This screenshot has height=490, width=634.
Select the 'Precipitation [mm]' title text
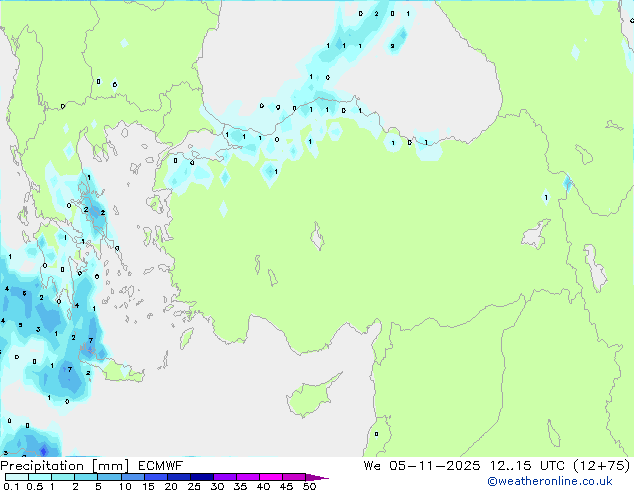pyautogui.click(x=65, y=466)
